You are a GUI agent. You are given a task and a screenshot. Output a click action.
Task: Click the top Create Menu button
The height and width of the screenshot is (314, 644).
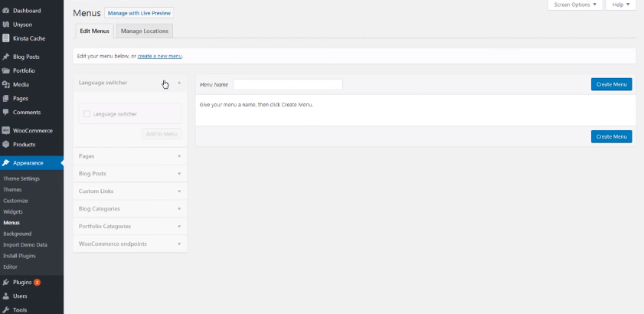pyautogui.click(x=612, y=84)
